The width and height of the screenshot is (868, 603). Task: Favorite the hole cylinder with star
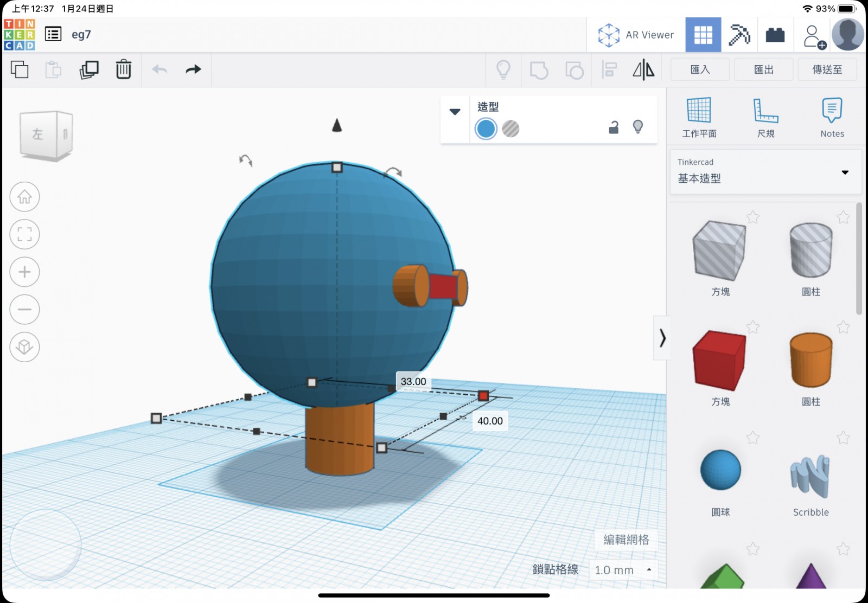pyautogui.click(x=843, y=217)
